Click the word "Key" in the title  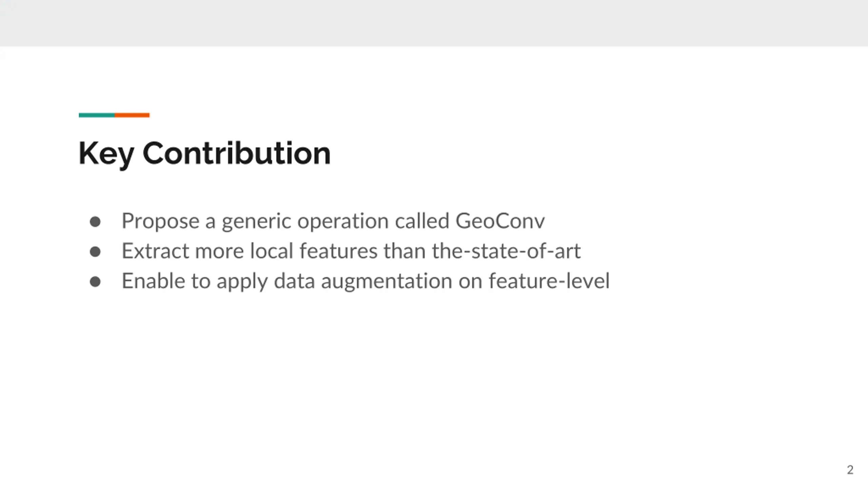[106, 155]
